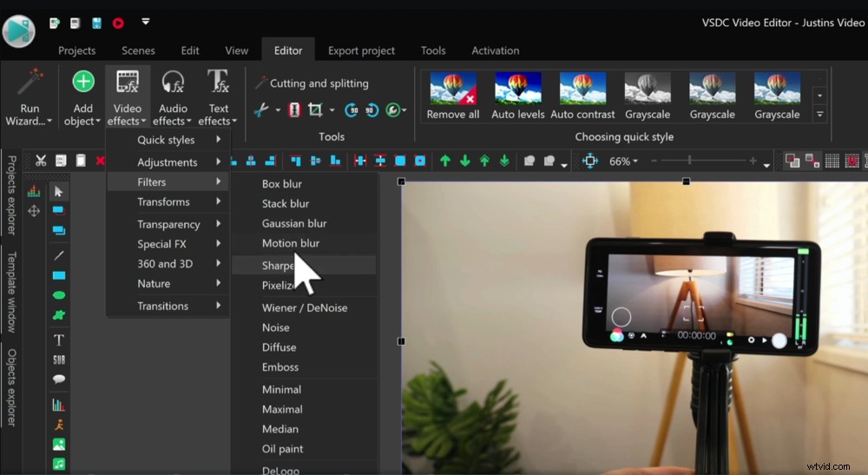Open the Activation tab
Screen dimensions: 868x475
[x=496, y=50]
